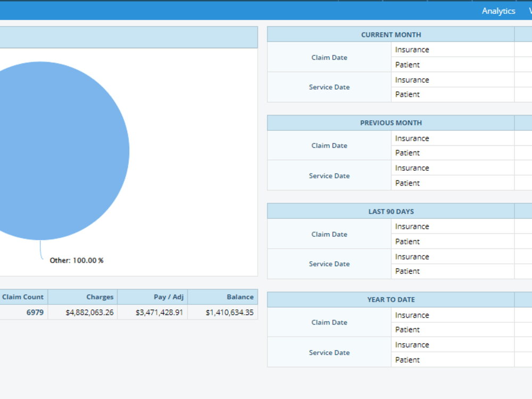The width and height of the screenshot is (532, 399).
Task: Click Previous Month Claim Date Patient row
Action: (x=453, y=153)
